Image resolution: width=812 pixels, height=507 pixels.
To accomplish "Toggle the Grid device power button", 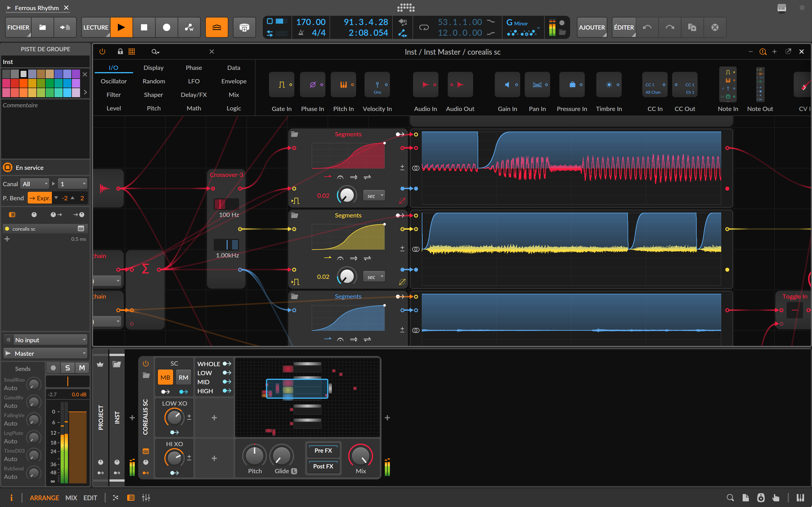I will point(102,51).
